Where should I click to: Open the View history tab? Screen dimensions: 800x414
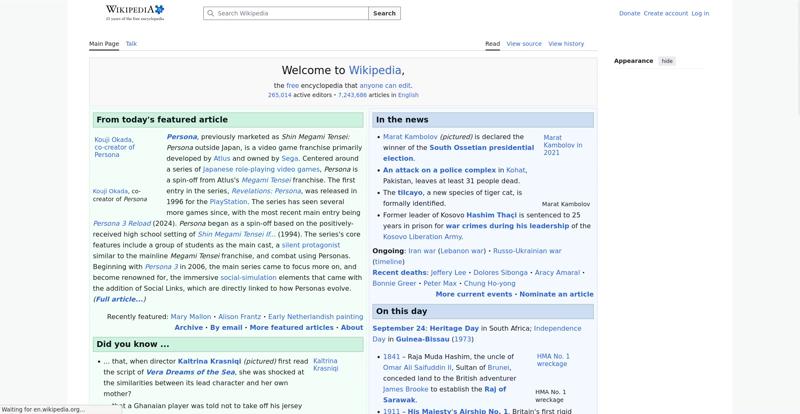(566, 44)
